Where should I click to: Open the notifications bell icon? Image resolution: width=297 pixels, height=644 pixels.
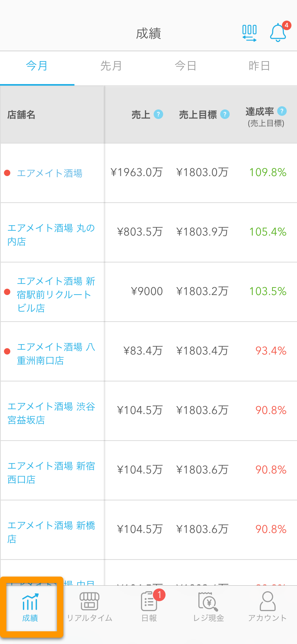coord(278,33)
